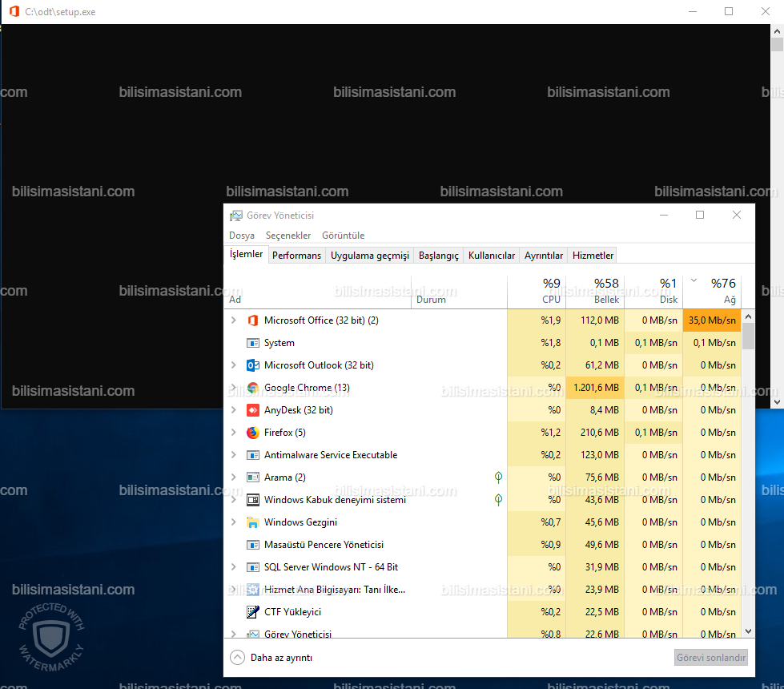Viewport: 784px width, 689px height.
Task: Expand the Firefox (5) process group
Action: tap(234, 433)
